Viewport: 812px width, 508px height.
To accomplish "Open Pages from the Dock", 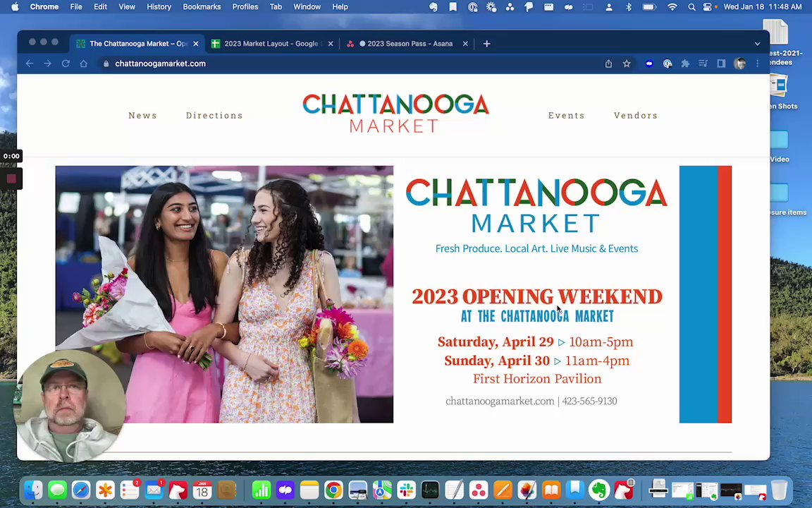I will click(503, 490).
